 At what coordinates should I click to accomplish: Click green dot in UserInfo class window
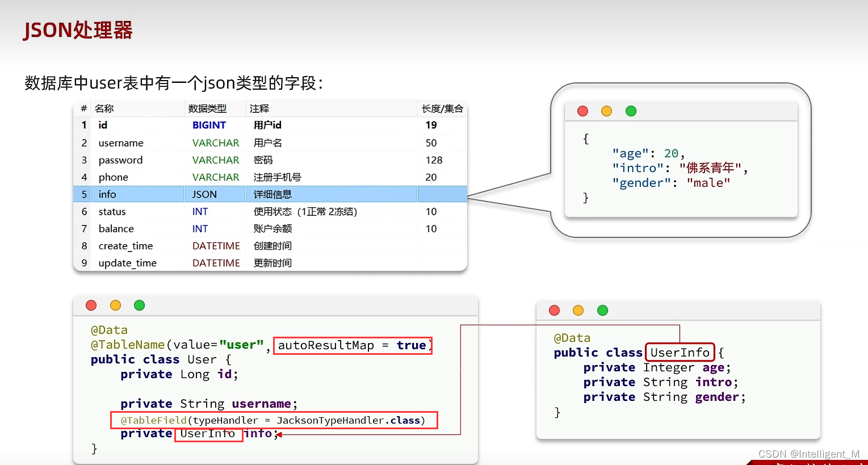point(602,311)
